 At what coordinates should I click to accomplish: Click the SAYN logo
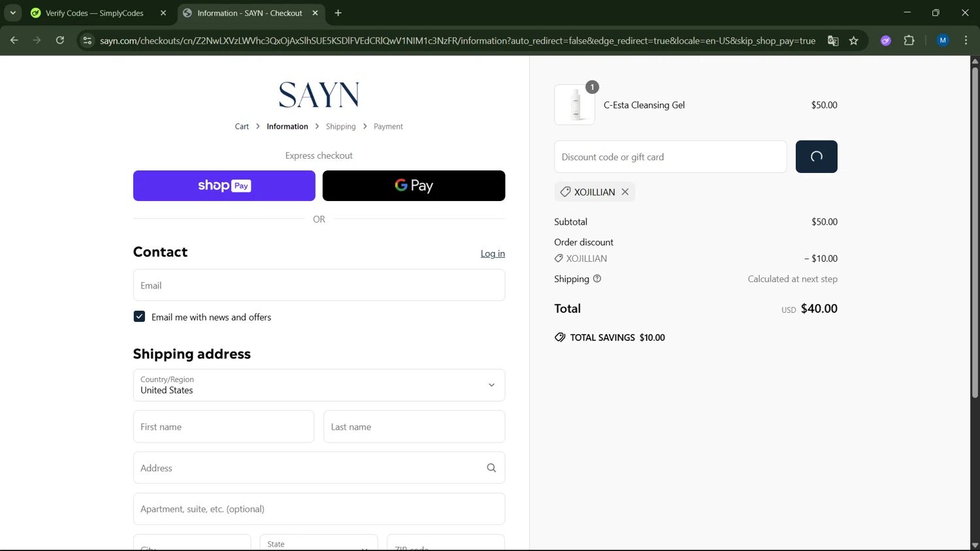319,95
